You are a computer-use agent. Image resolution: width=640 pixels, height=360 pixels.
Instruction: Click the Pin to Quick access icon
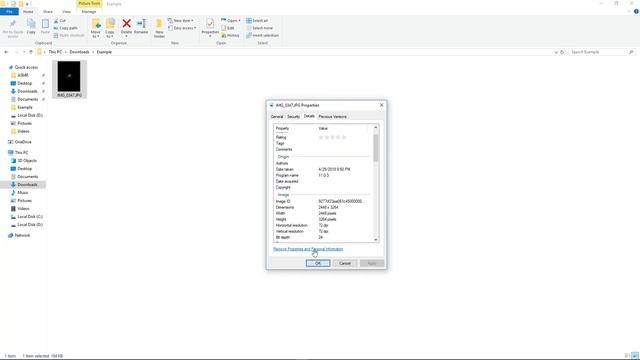13,28
